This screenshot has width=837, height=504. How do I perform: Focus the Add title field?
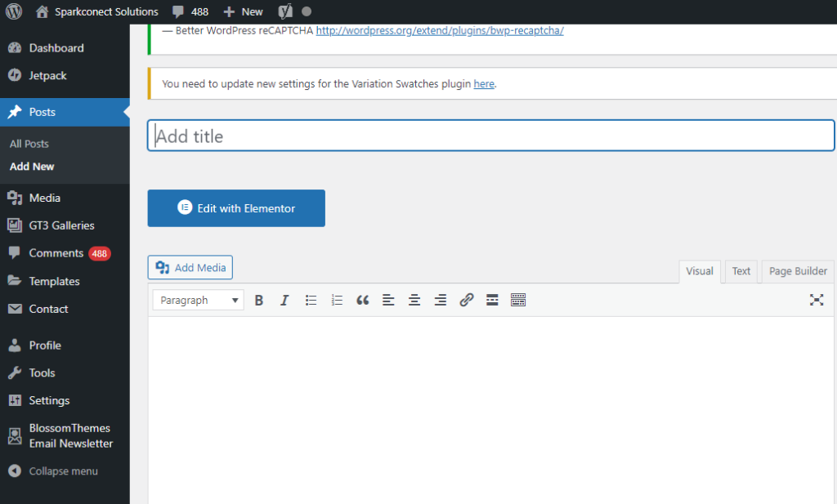(x=490, y=136)
